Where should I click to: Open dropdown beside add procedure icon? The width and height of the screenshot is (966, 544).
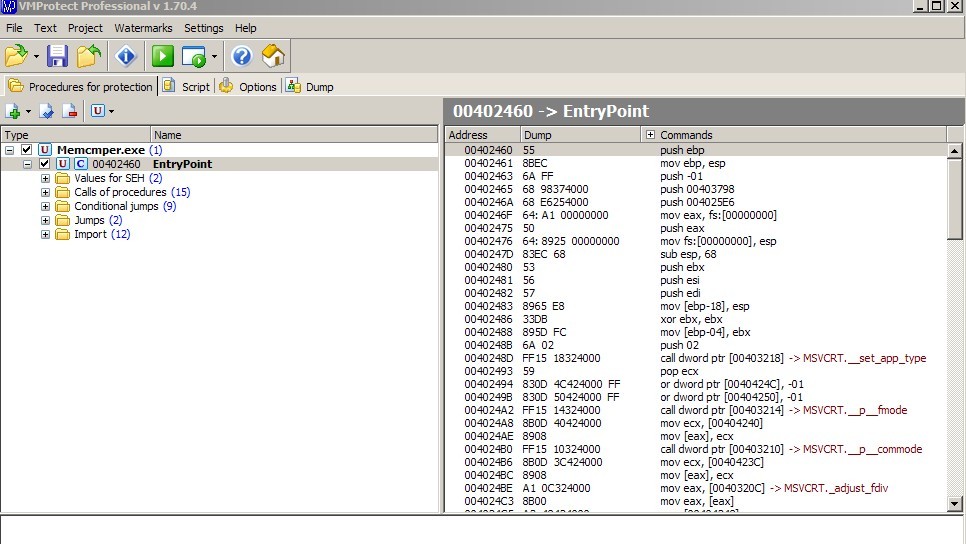(x=28, y=112)
